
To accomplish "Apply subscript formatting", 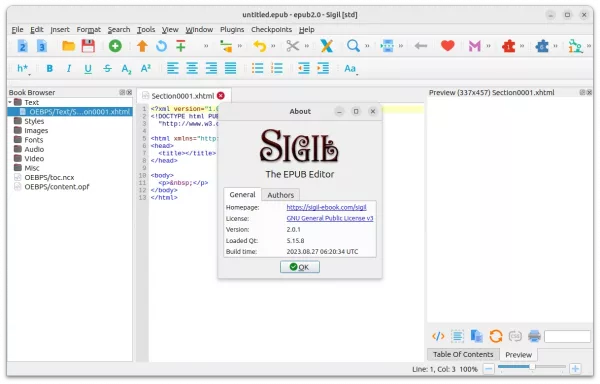I will point(126,69).
